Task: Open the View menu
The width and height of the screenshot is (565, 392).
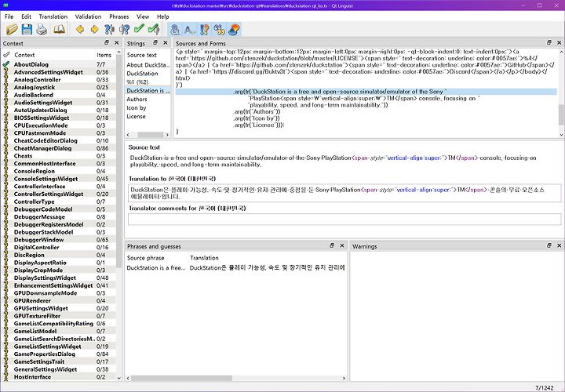Action: [143, 16]
